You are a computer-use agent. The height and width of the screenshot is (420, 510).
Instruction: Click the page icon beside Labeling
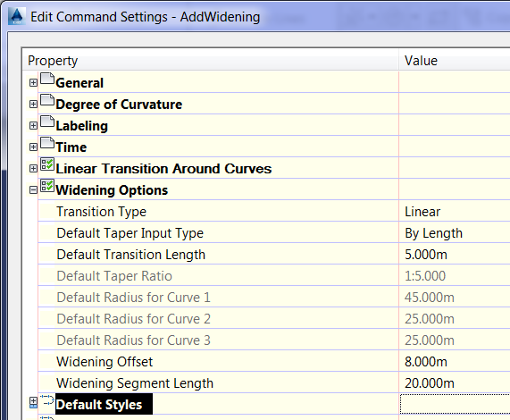tap(47, 122)
